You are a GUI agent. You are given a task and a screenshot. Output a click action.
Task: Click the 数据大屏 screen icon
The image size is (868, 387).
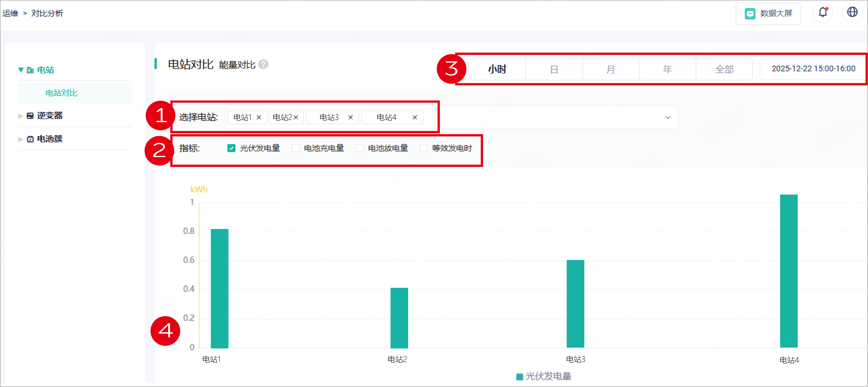tap(750, 13)
